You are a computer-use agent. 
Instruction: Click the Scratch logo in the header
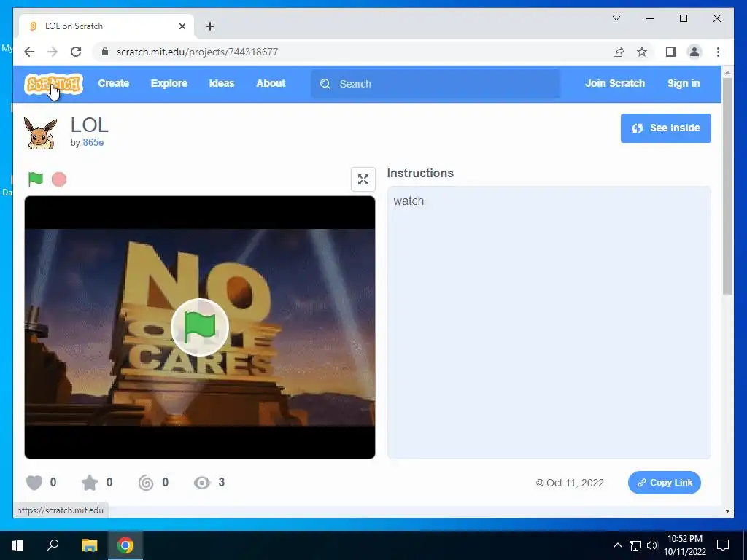54,84
